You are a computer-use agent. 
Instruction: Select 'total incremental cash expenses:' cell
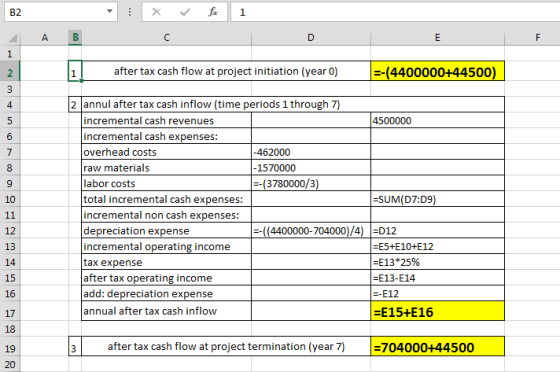point(166,199)
